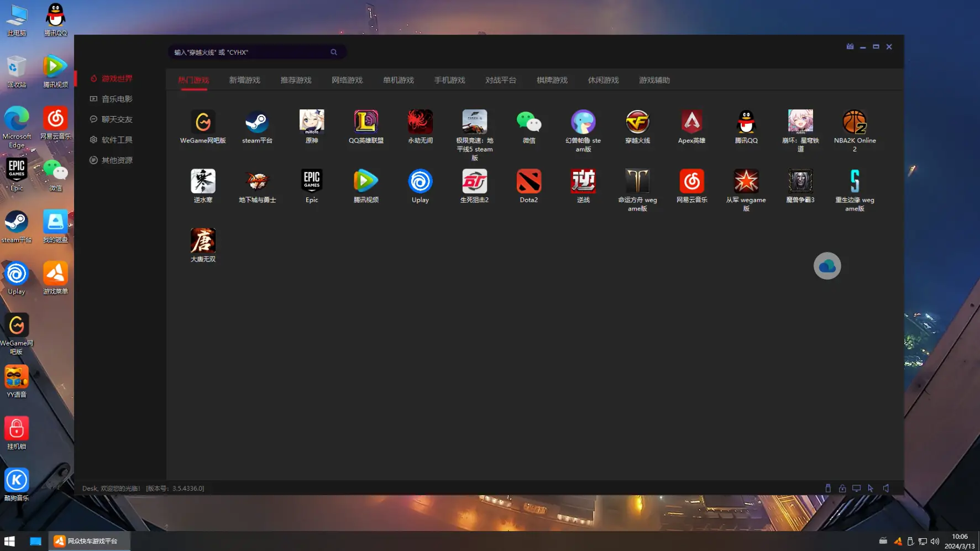Open the 原神 game icon
980x551 pixels.
pyautogui.click(x=312, y=127)
